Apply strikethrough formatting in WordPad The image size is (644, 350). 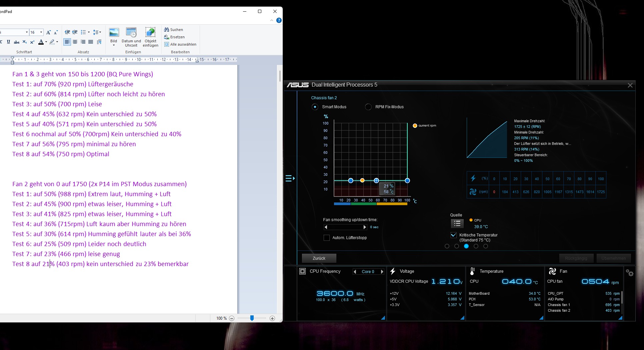coord(16,42)
